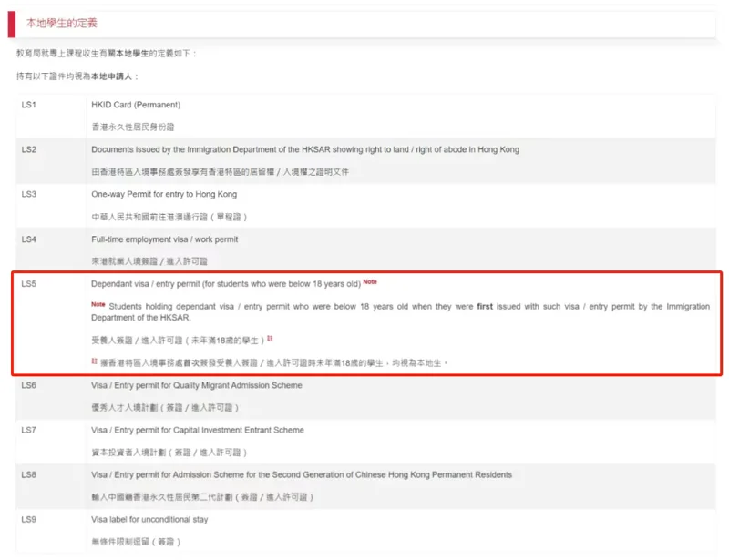Select the LS9 row code
Screen dimensions: 729x560
click(29, 519)
